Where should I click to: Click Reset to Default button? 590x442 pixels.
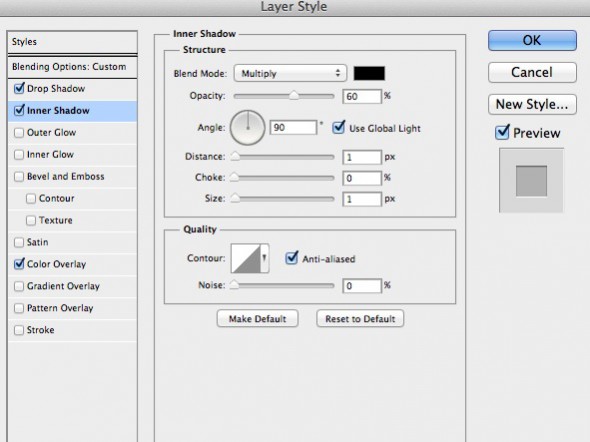click(360, 319)
